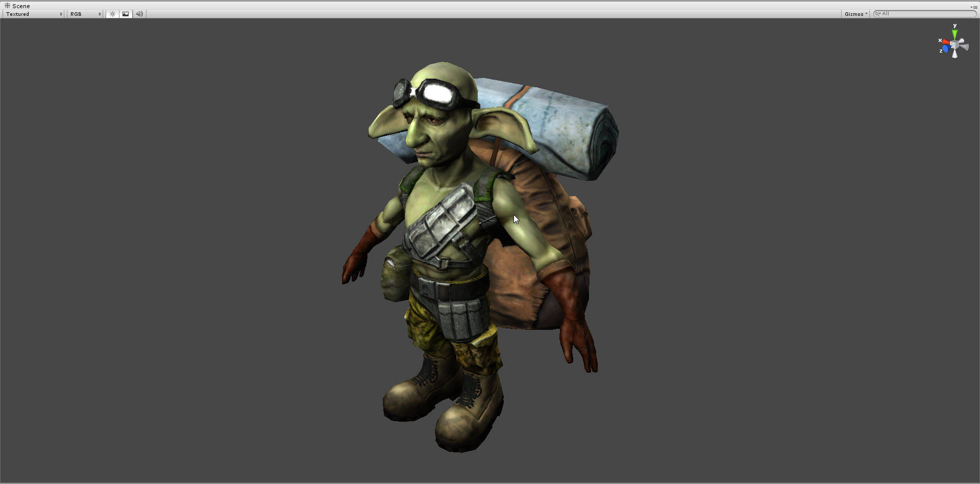Viewport: 980px width, 484px height.
Task: Click the y label above the scene gizmo
Action: click(x=954, y=26)
